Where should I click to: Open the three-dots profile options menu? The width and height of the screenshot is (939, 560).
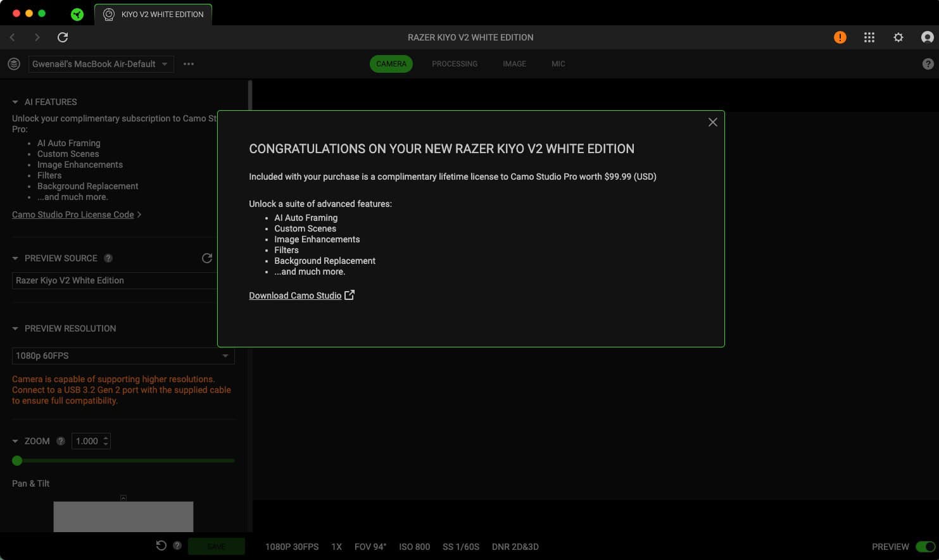(x=189, y=64)
